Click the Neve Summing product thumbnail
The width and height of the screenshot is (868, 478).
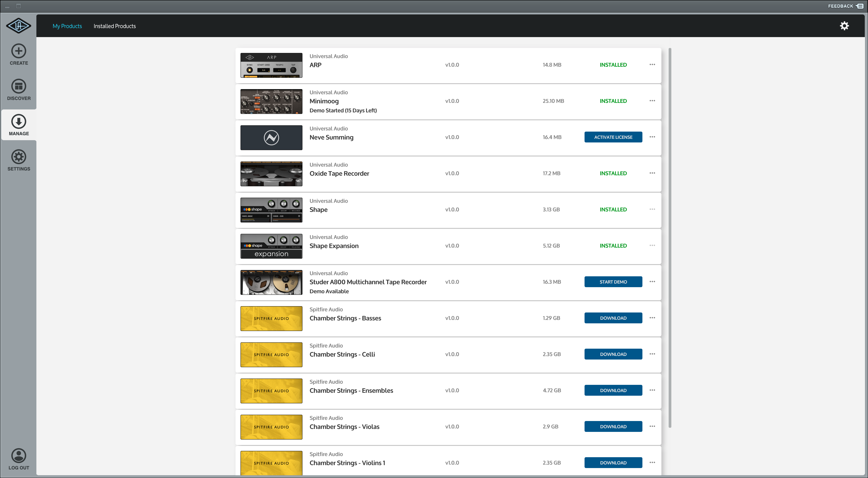click(271, 137)
